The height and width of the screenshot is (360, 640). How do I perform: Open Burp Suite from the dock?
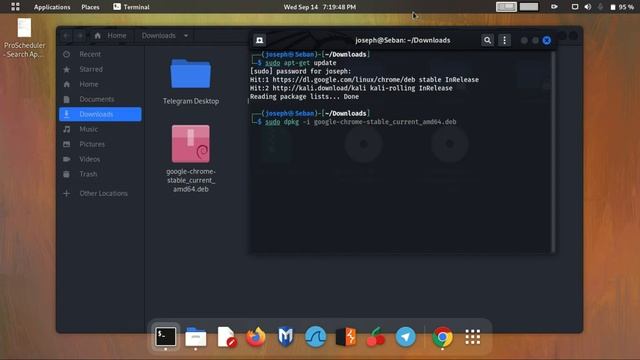346,337
